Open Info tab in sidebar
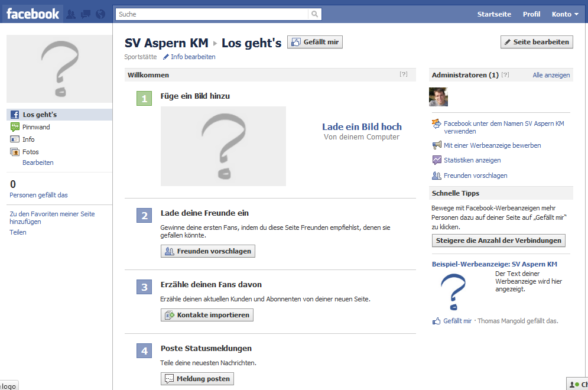 coord(28,139)
